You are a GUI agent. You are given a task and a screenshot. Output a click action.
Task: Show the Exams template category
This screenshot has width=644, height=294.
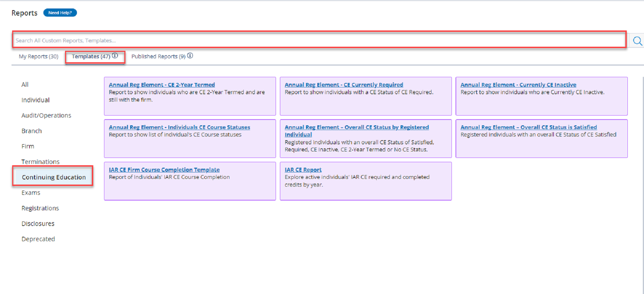tap(31, 193)
